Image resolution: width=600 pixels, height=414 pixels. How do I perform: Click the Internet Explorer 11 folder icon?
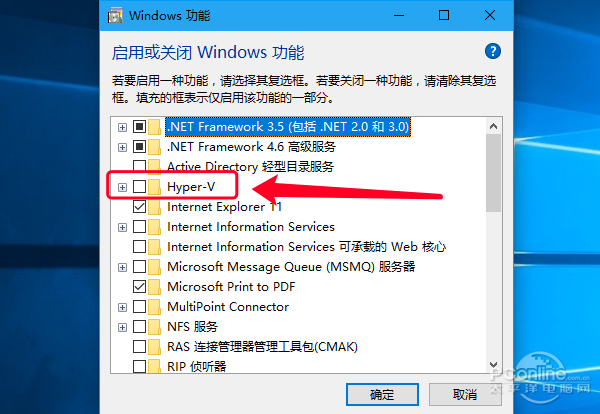tap(154, 207)
